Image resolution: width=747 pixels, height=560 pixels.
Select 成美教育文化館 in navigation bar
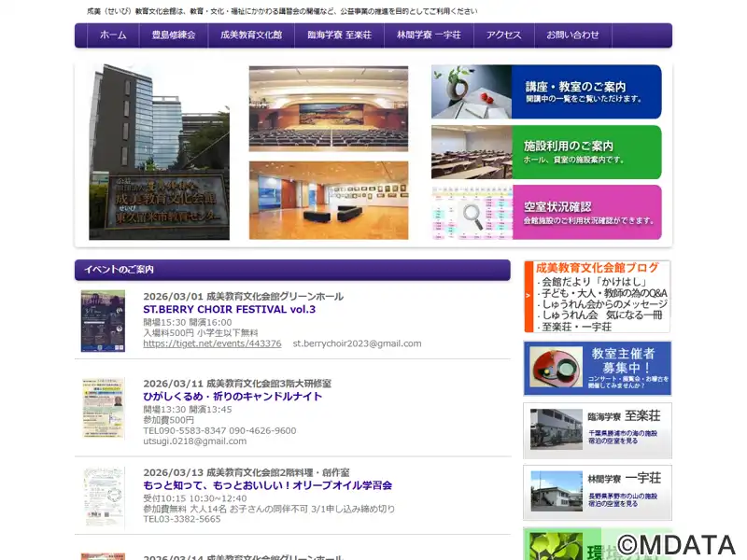tap(251, 35)
